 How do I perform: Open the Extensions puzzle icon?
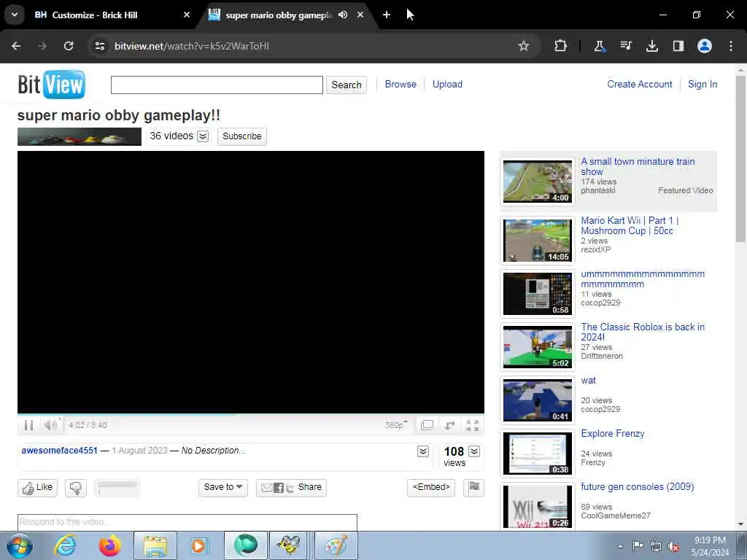coord(561,46)
